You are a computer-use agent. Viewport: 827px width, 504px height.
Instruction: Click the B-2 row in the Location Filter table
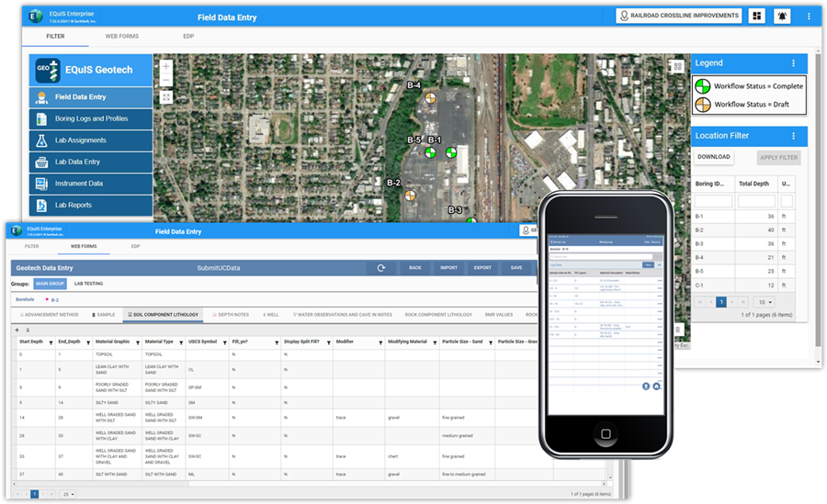(x=743, y=230)
